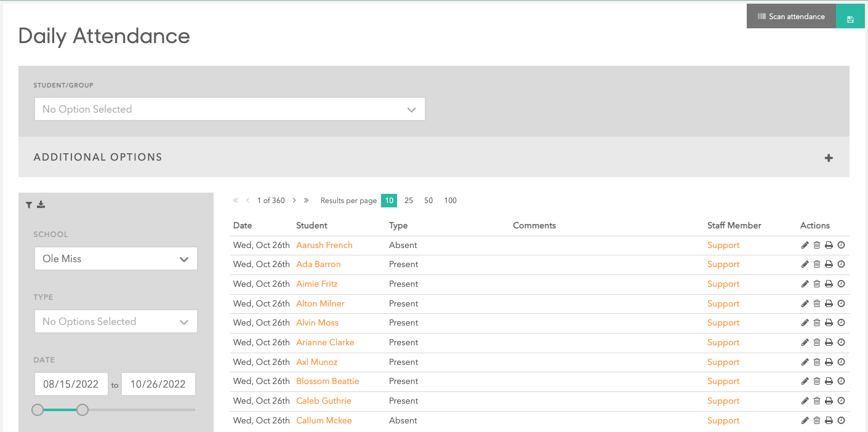Click the Scan attendance button
Viewport: 868px width, 432px height.
tap(791, 17)
